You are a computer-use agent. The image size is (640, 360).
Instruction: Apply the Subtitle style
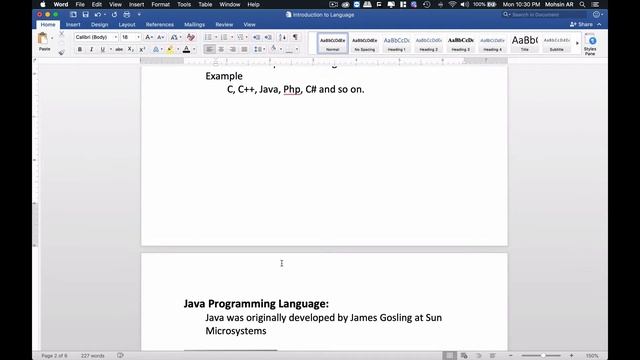pos(556,43)
